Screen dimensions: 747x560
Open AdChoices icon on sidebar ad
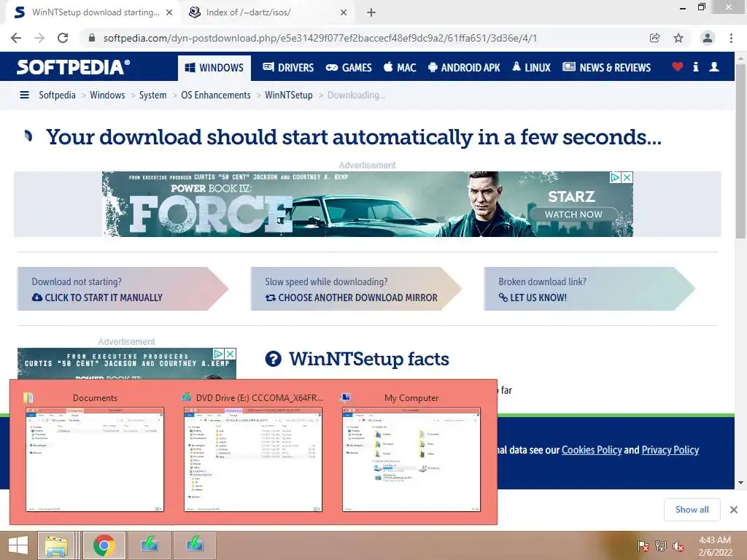point(218,354)
